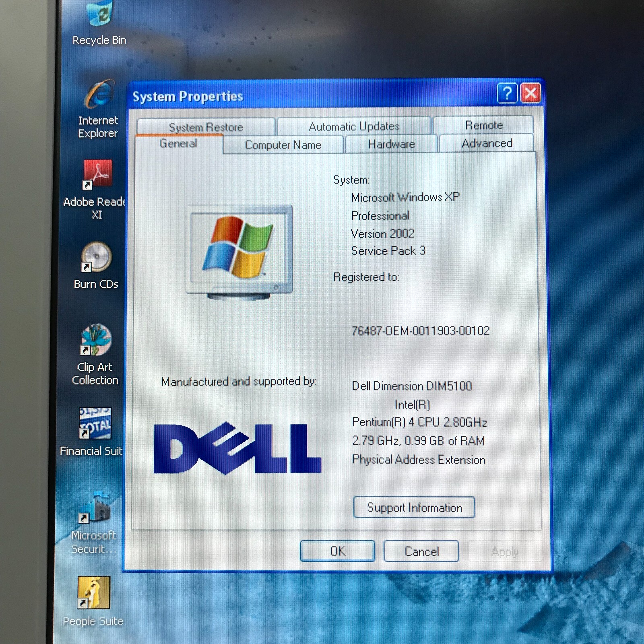Click the Windows XP monitor logo image
Screen dimensions: 644x644
click(x=240, y=252)
